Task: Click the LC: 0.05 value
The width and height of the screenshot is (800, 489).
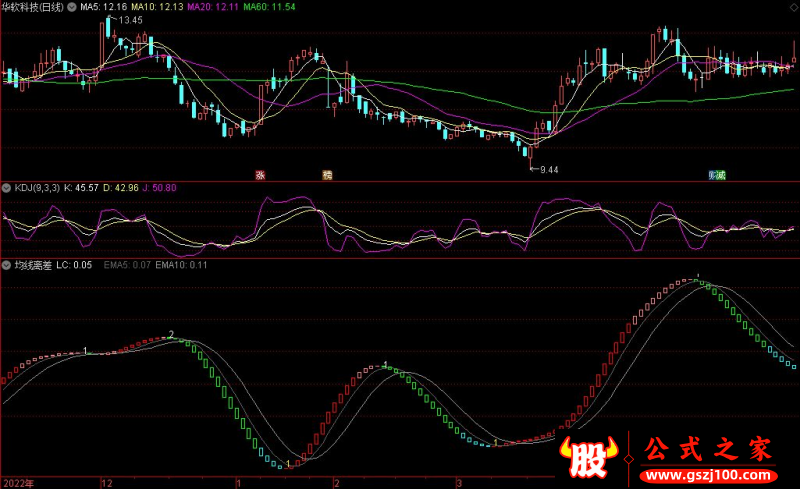Action: coord(74,265)
